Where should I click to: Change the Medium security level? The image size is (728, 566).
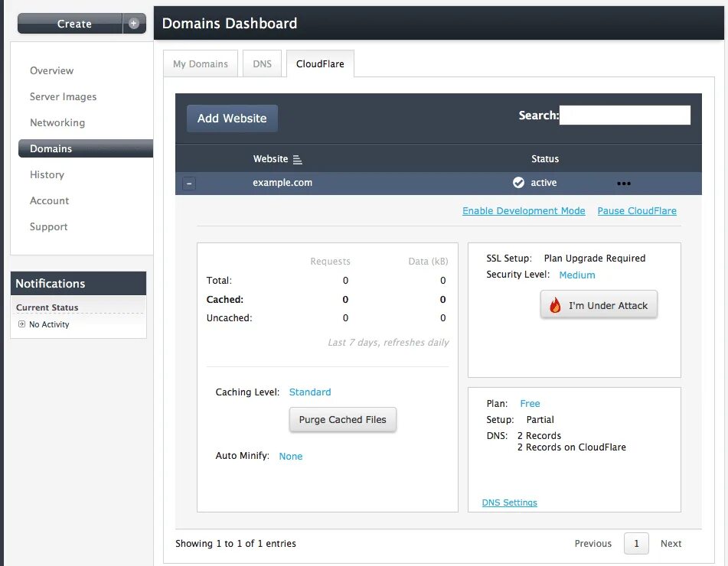coord(576,275)
